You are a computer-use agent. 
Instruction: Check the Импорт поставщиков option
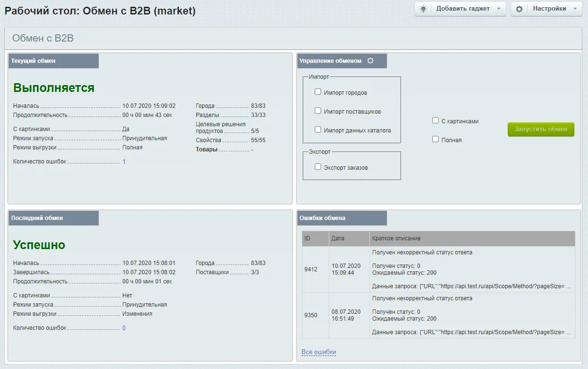[318, 111]
